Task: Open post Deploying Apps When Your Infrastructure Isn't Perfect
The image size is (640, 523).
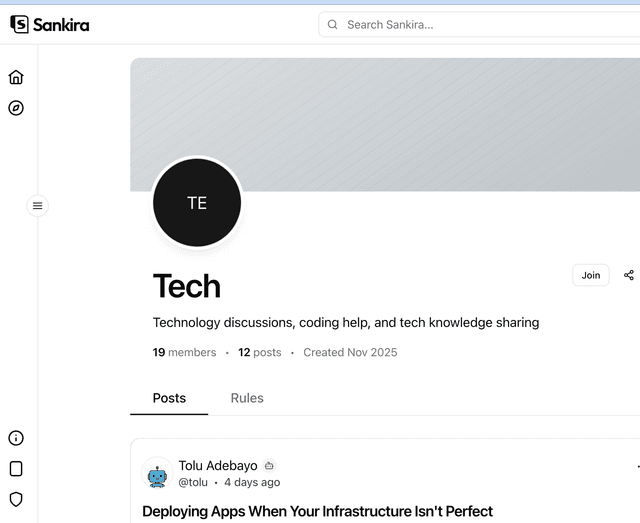Action: pyautogui.click(x=318, y=511)
